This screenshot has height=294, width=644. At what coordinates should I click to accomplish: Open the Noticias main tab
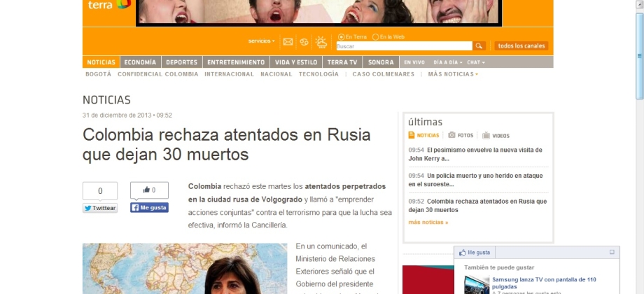(101, 62)
